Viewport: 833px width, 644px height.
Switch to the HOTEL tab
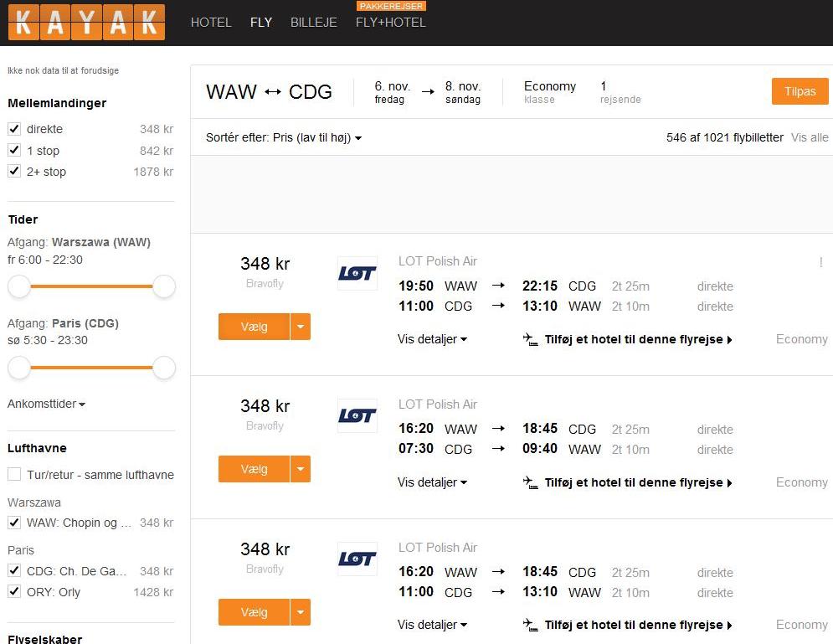[211, 23]
